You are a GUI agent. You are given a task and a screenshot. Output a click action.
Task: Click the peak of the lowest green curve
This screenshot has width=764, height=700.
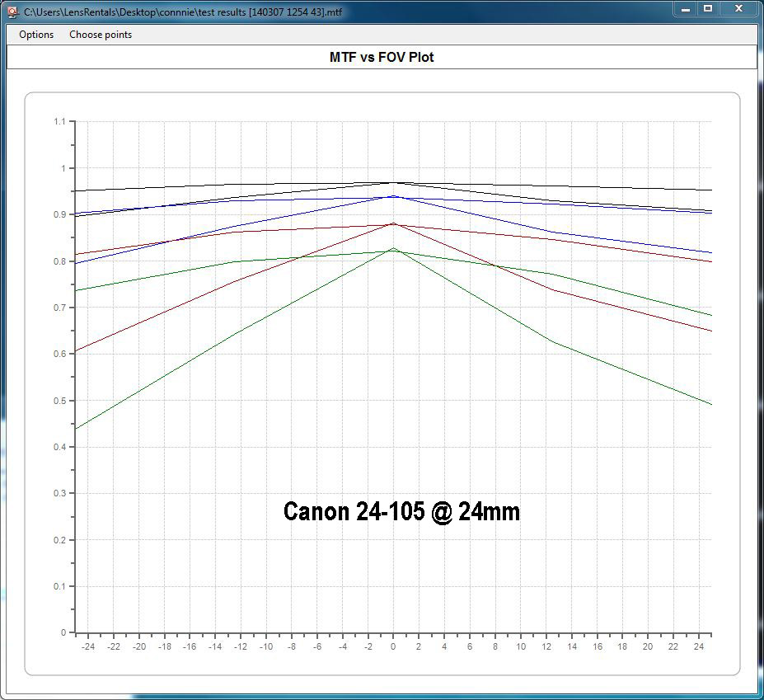[393, 247]
